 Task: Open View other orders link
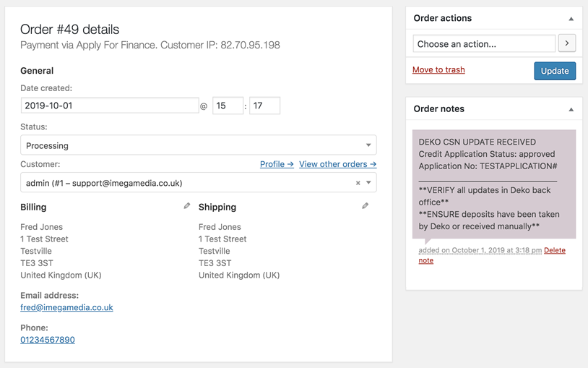(x=337, y=164)
